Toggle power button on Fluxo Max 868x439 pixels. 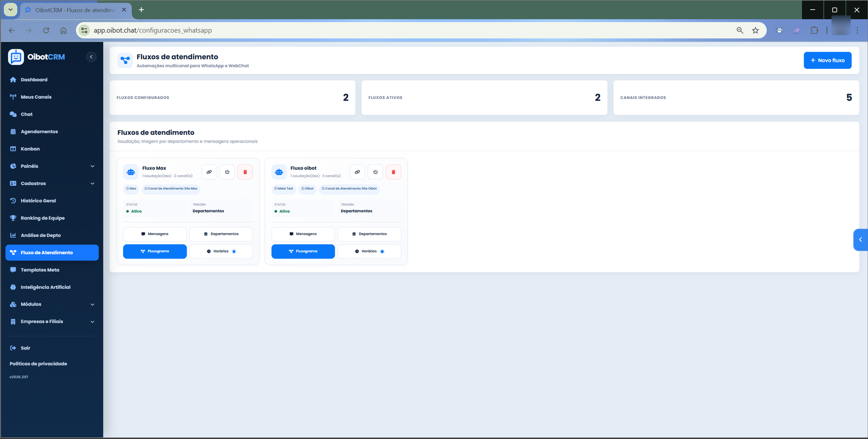click(227, 172)
